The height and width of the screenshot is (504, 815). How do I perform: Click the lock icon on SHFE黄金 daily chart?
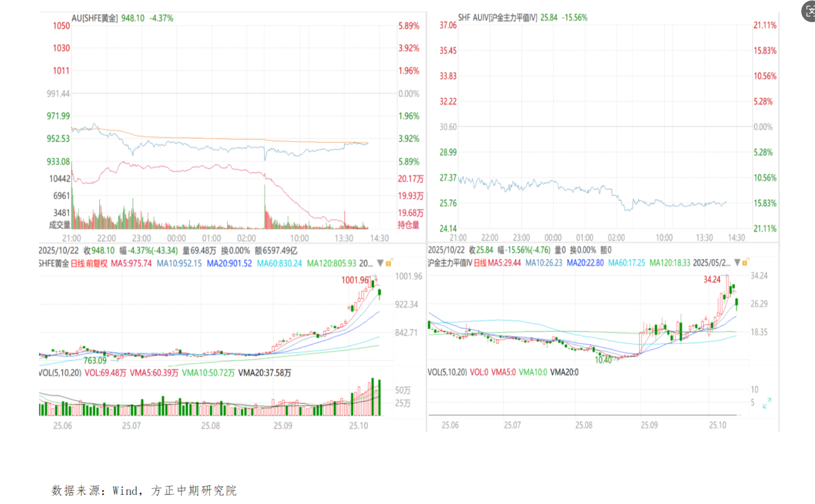(389, 263)
